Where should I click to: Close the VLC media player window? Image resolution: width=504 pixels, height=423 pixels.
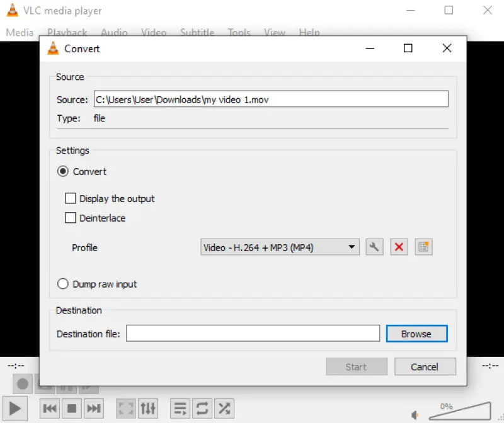[488, 10]
